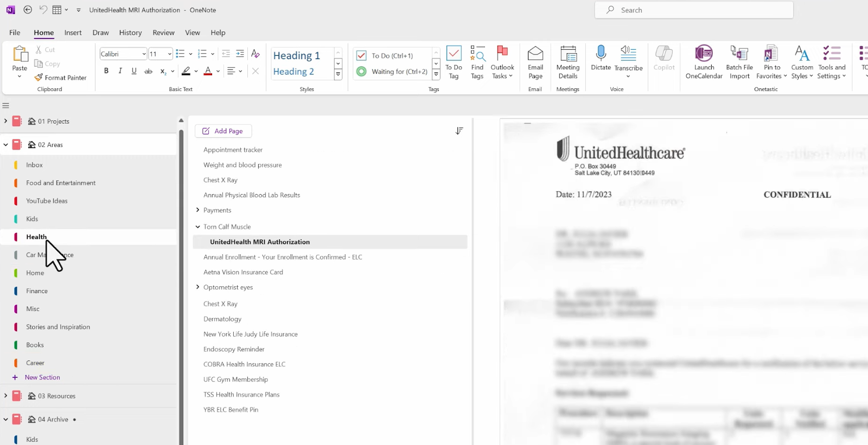Expand the Styles gallery more button

[338, 75]
